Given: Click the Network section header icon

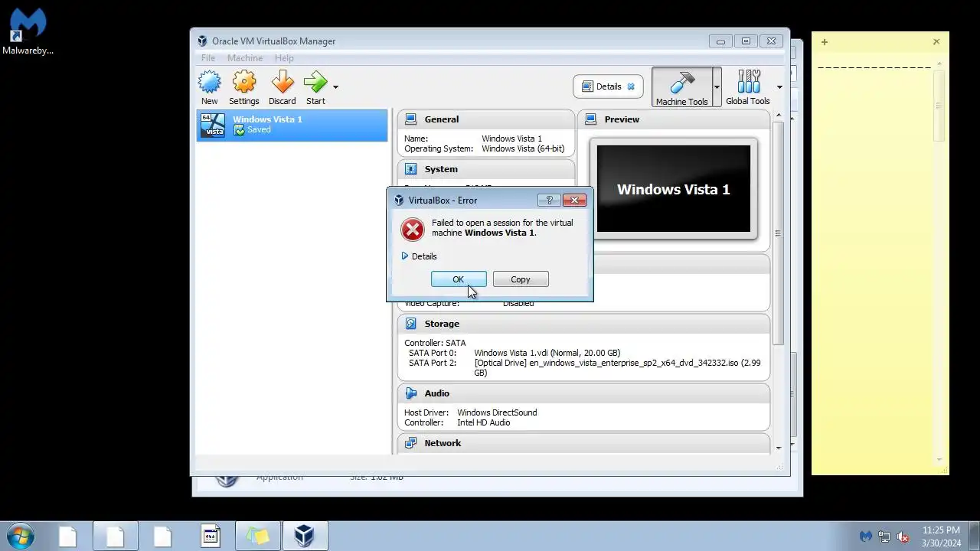Looking at the screenshot, I should point(410,443).
